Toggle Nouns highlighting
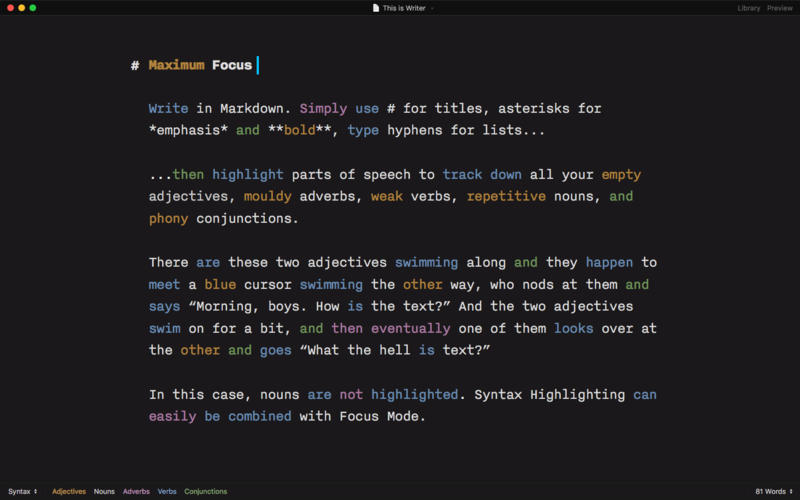This screenshot has width=800, height=500. [104, 491]
